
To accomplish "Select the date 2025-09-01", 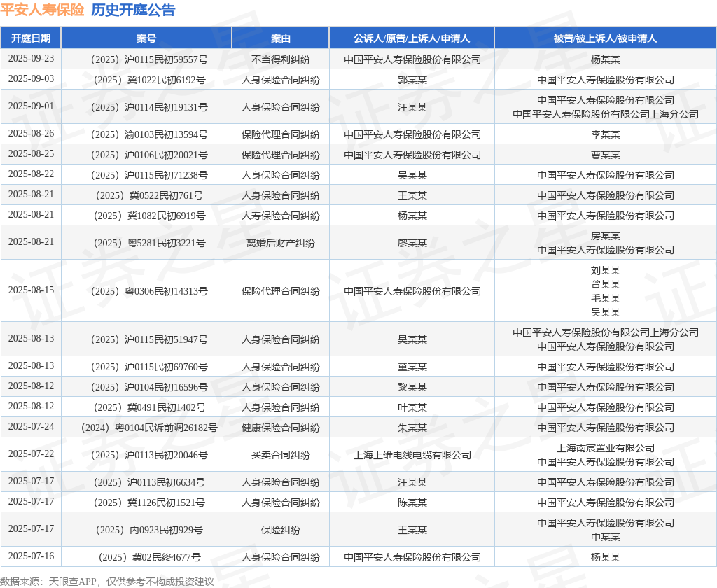I will tap(31, 106).
